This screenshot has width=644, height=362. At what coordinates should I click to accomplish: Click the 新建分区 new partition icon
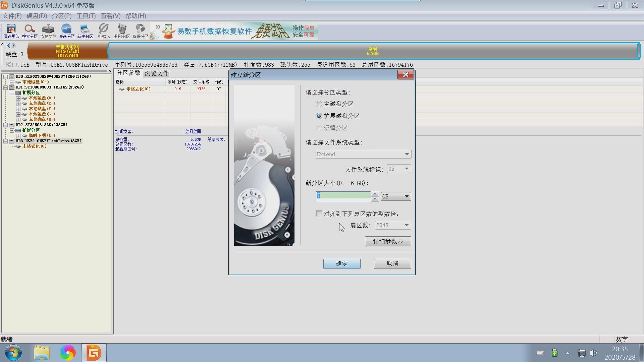[85, 31]
